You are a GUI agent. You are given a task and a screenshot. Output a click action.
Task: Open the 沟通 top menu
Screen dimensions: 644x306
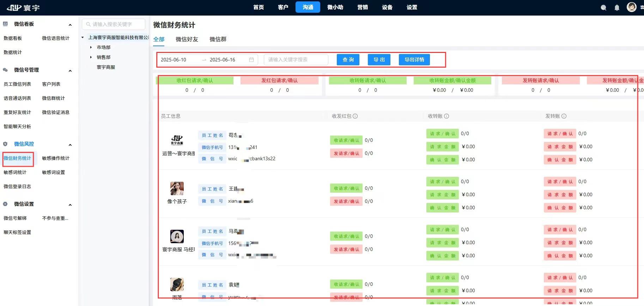tap(308, 7)
